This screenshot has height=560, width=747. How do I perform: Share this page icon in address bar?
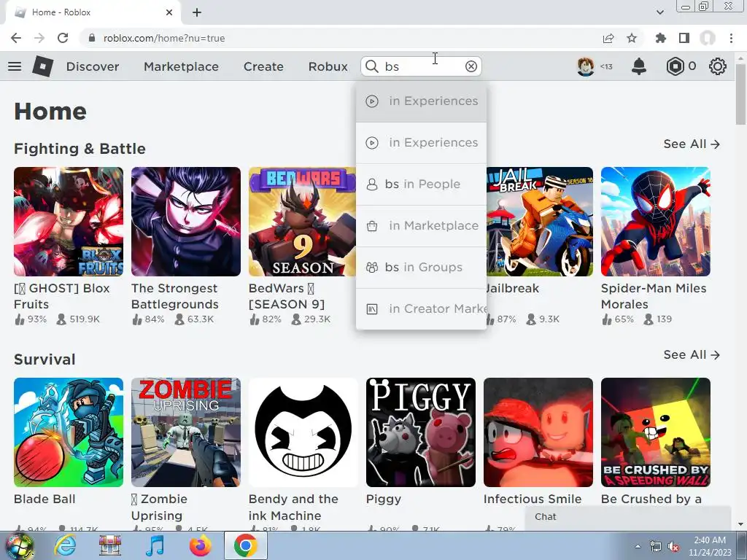click(x=608, y=38)
